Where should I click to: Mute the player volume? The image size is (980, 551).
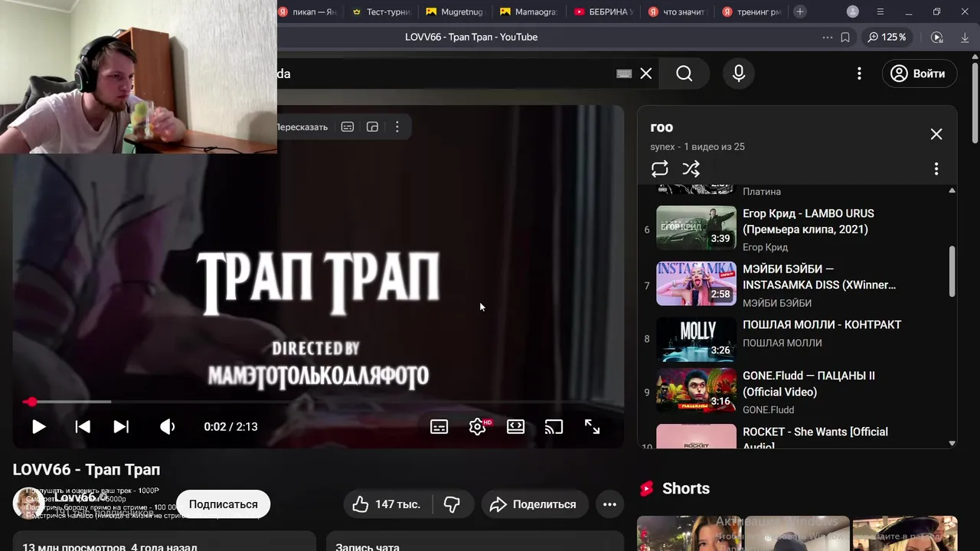click(167, 427)
